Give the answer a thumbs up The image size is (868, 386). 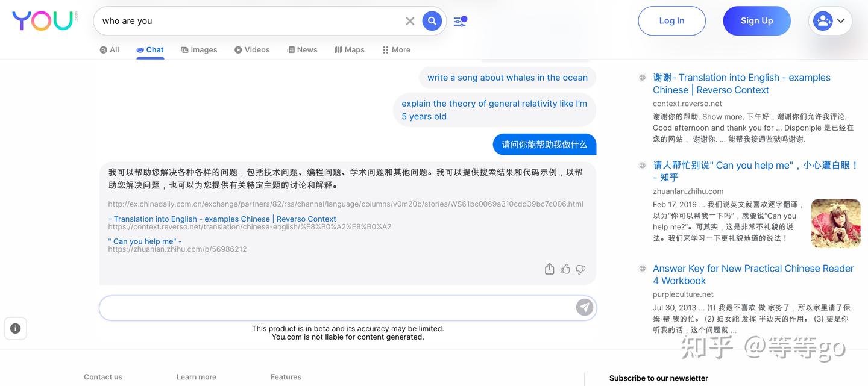click(x=565, y=269)
